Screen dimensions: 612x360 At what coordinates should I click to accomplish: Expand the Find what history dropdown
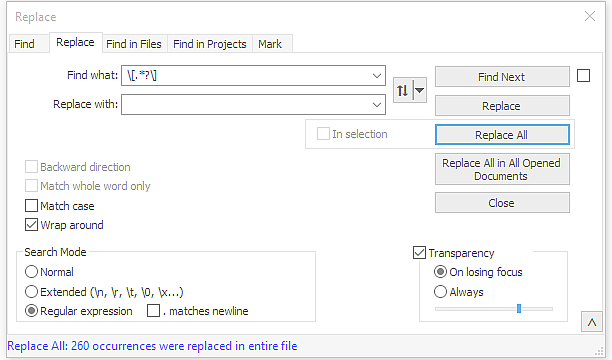(377, 76)
